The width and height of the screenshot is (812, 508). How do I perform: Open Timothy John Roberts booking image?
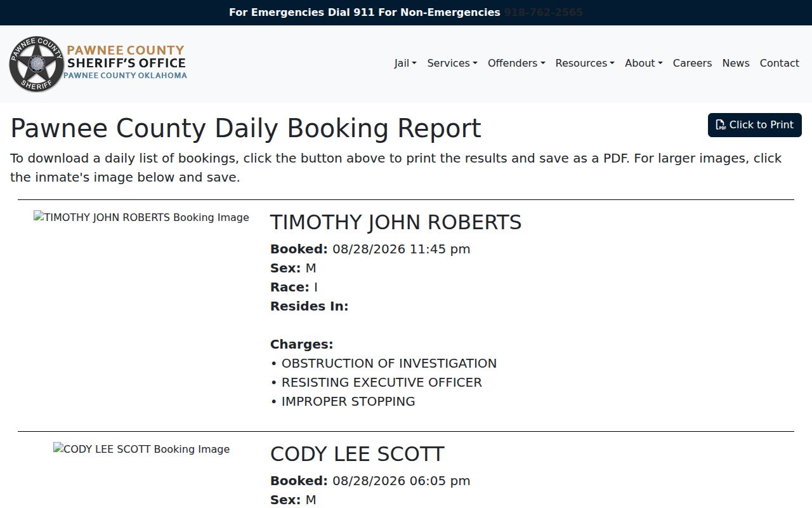pos(141,217)
